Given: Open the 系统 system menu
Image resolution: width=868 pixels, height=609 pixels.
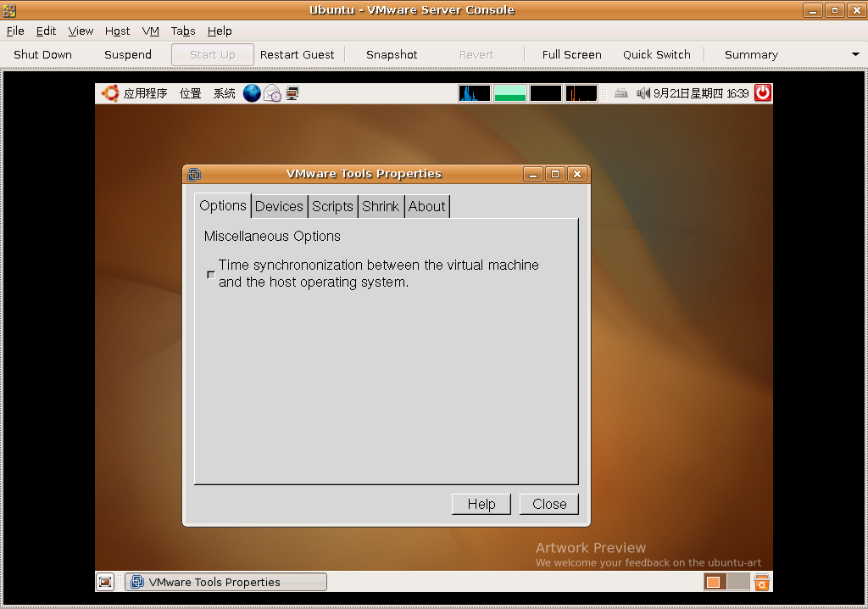Looking at the screenshot, I should tap(224, 93).
